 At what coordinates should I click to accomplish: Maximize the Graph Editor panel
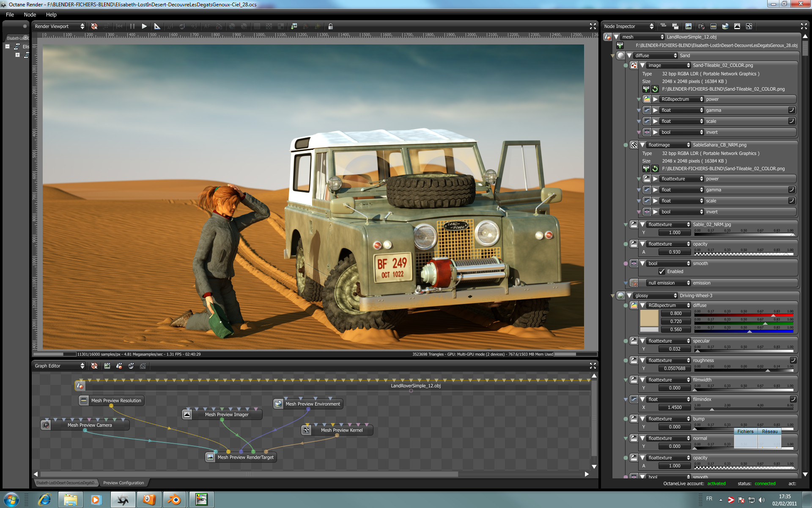coord(593,366)
